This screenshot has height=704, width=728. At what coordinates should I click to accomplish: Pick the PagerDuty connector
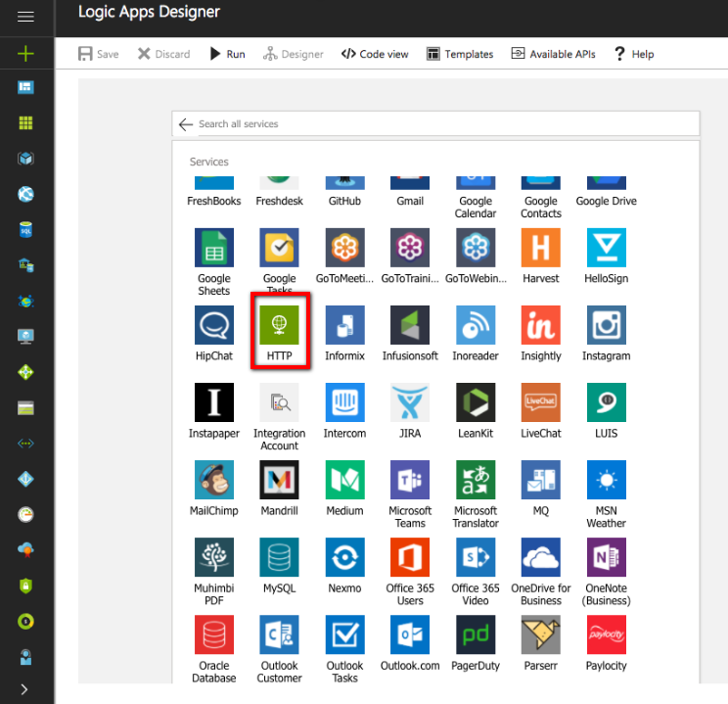tap(476, 634)
